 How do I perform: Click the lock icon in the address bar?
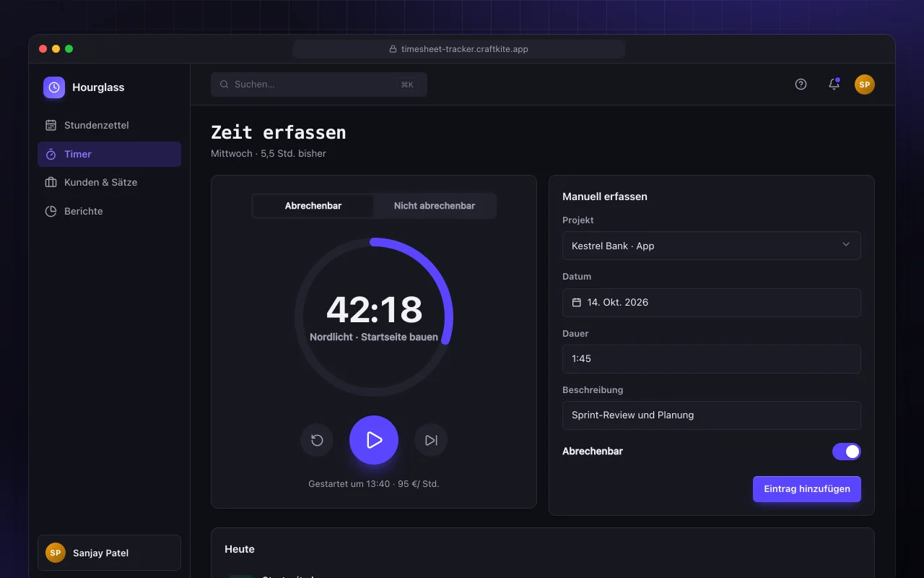[x=393, y=49]
